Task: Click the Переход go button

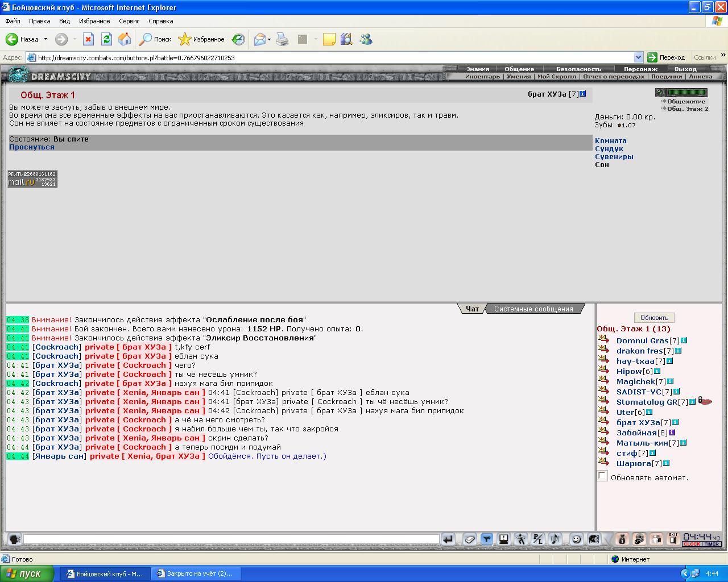Action: click(667, 57)
